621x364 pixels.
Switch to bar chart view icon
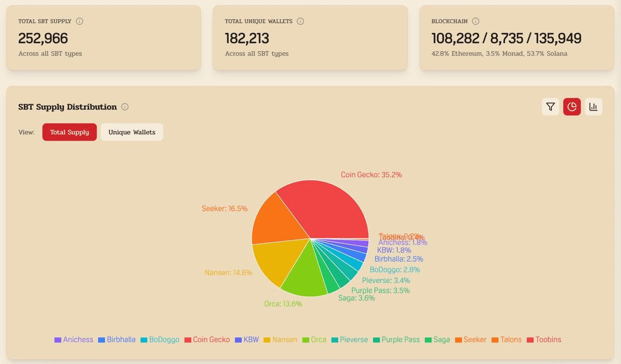(593, 107)
